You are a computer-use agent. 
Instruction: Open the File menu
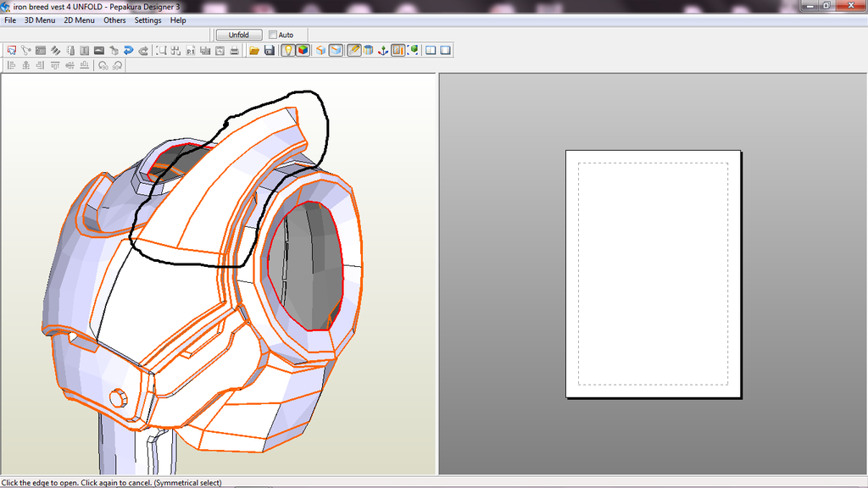[x=10, y=20]
